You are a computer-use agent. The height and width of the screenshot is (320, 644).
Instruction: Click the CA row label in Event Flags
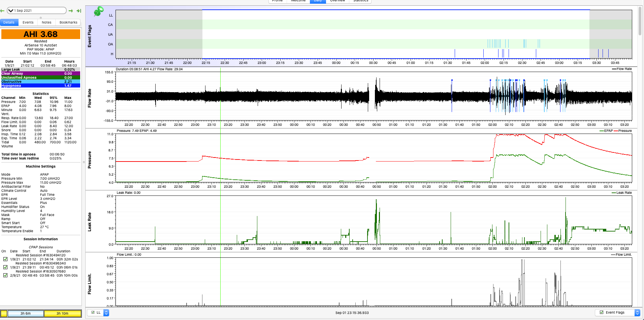(110, 25)
